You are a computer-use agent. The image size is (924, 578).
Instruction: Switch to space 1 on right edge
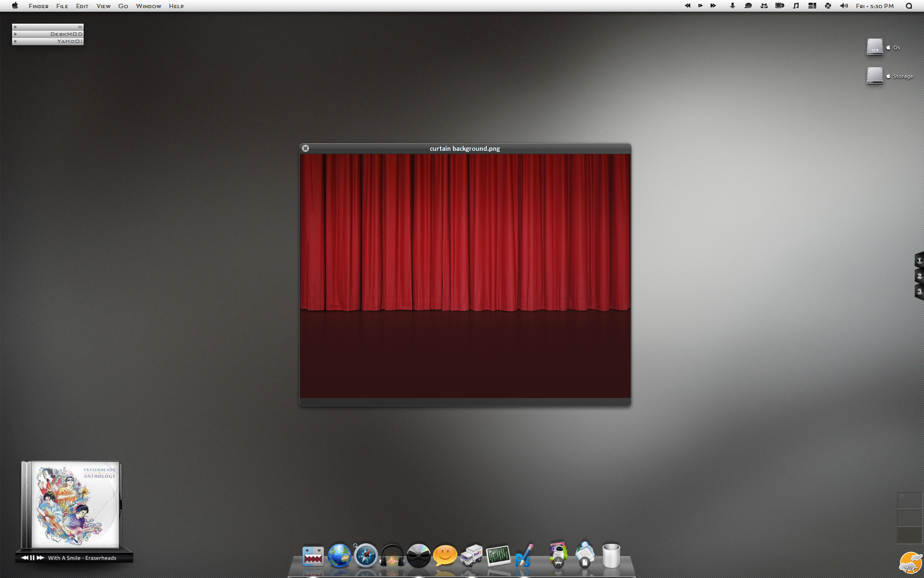tap(919, 260)
